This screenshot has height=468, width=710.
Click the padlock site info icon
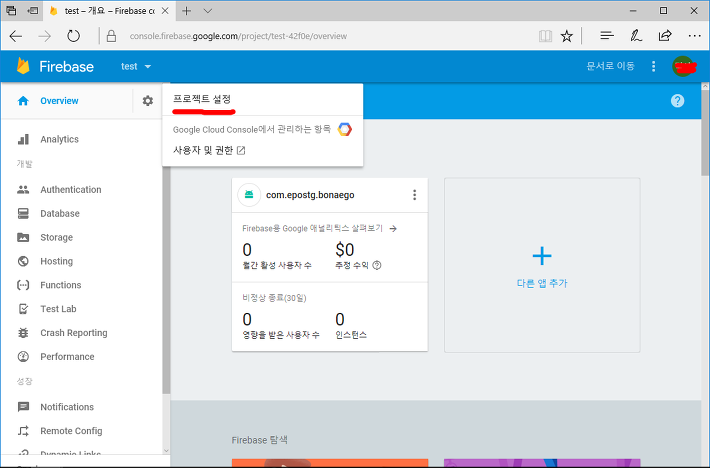coord(111,36)
